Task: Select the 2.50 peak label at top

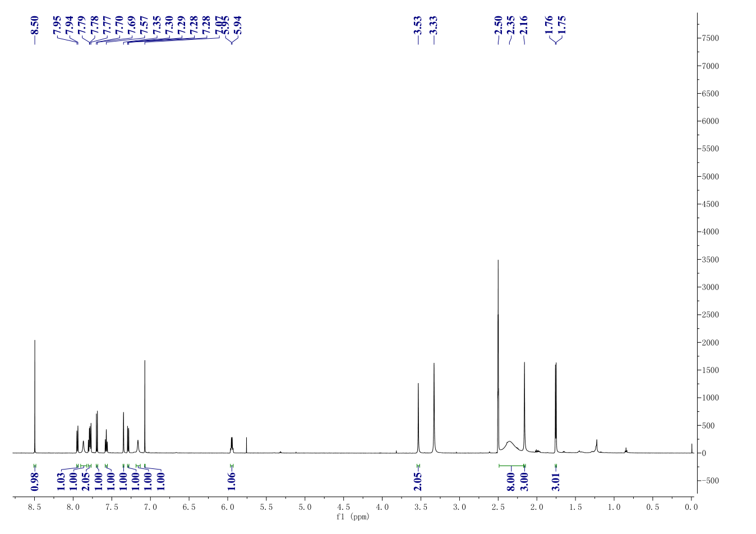Action: point(498,26)
